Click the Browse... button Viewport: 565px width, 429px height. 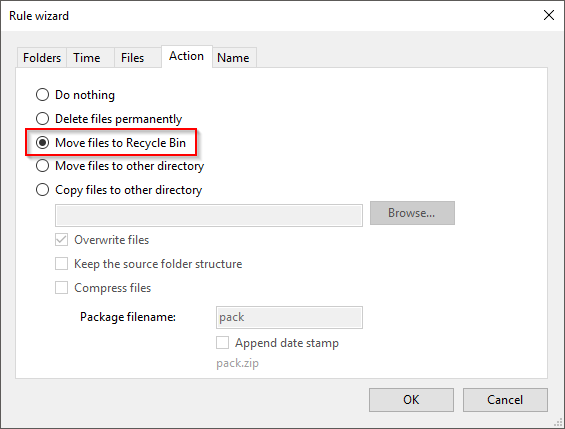click(x=412, y=213)
